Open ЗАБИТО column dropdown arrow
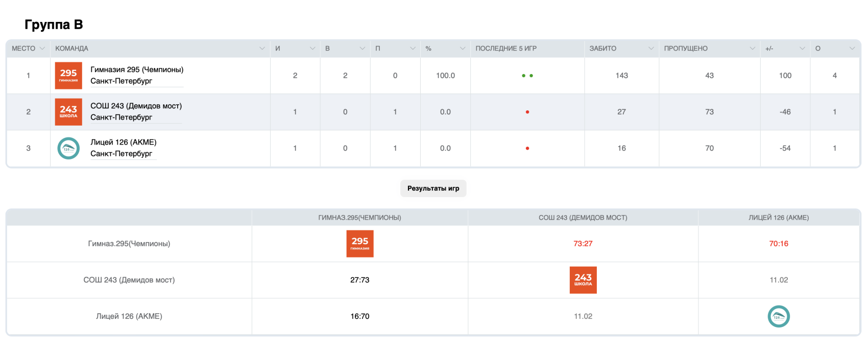Screen dimensions: 868x353 pyautogui.click(x=651, y=49)
